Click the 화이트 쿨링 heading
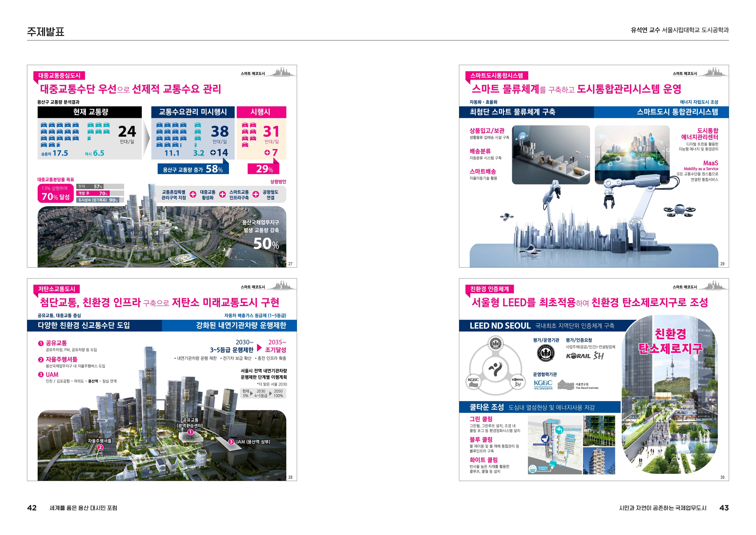Viewport: 756px width, 535px height. (484, 460)
